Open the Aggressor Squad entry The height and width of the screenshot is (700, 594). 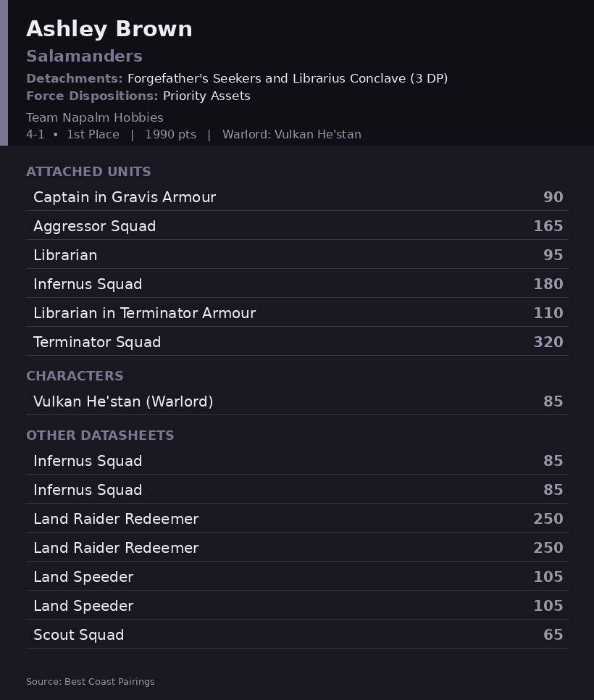pos(297,226)
